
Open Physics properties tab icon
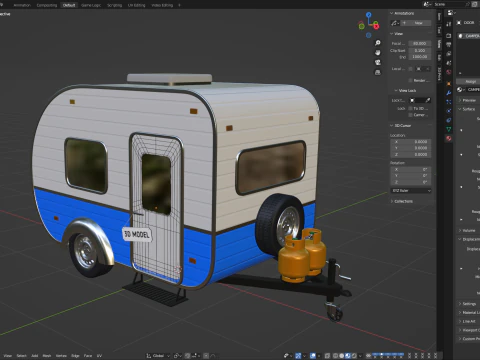coord(449,111)
